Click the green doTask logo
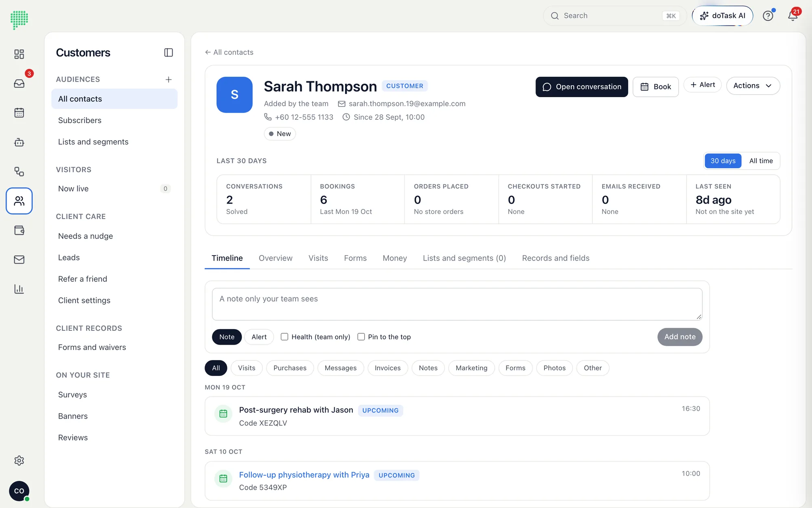 pos(19,20)
